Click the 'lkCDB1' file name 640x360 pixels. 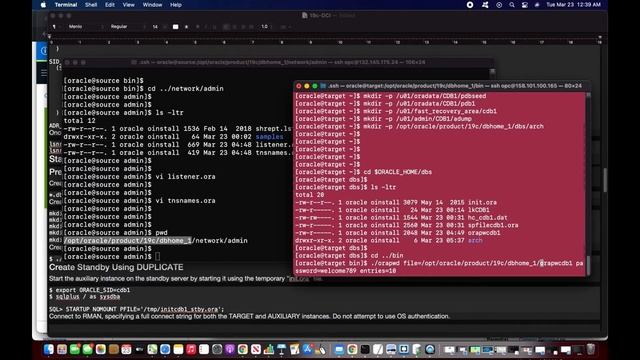(x=478, y=210)
